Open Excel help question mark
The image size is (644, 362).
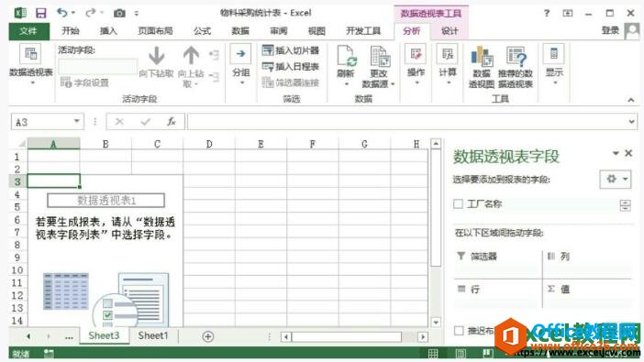(x=547, y=13)
